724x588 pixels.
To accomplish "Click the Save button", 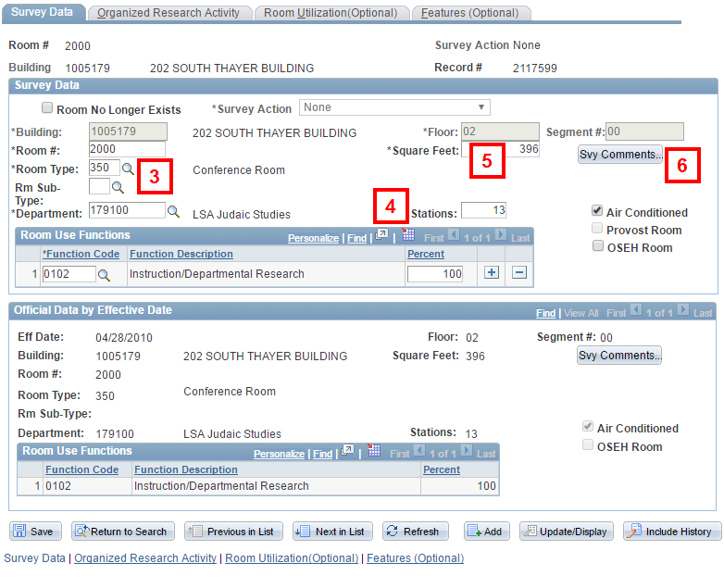I will pos(35,532).
